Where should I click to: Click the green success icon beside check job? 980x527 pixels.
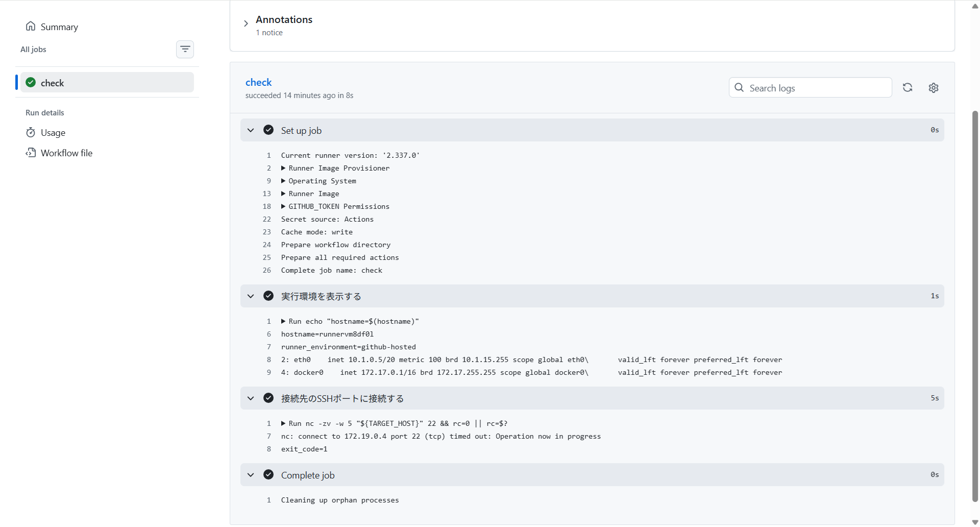coord(31,82)
